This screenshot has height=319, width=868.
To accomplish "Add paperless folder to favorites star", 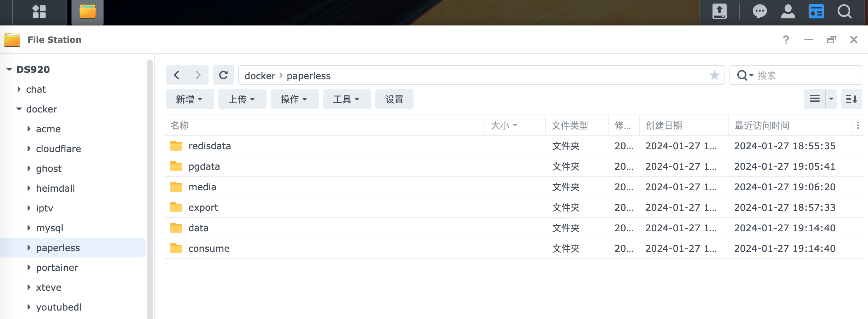I will click(x=714, y=75).
